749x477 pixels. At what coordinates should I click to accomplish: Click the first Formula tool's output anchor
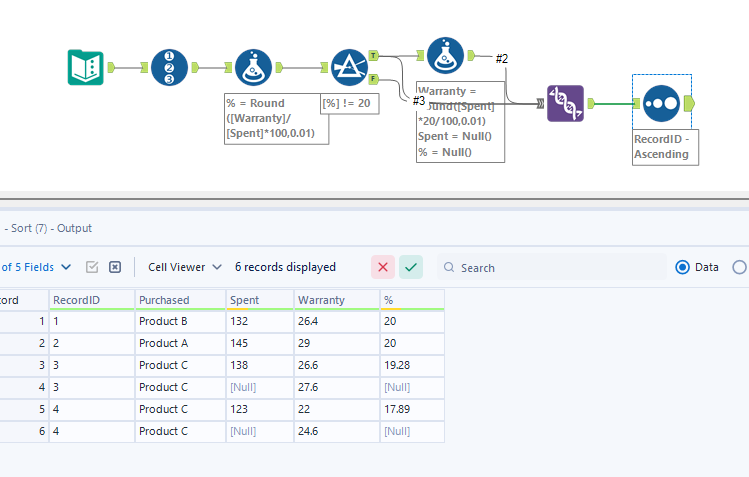[x=279, y=67]
